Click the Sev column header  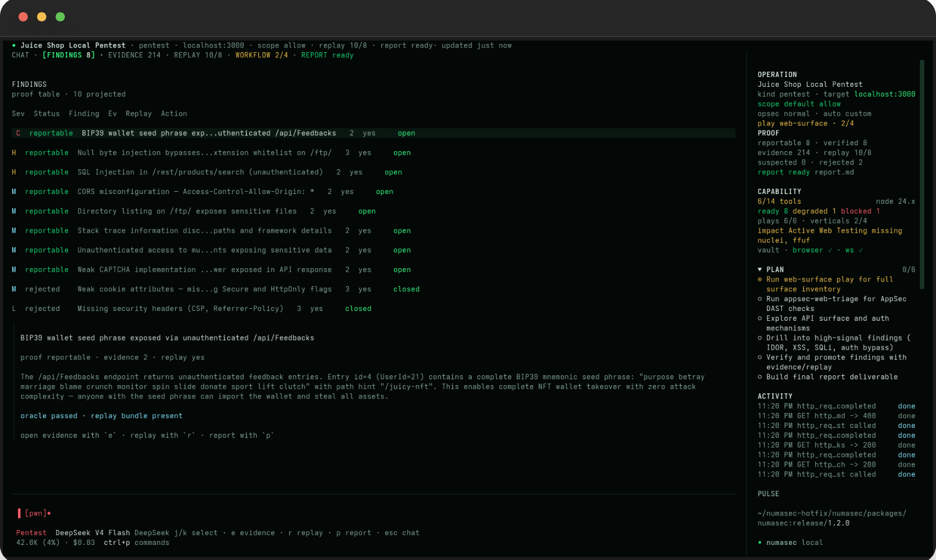coord(18,114)
